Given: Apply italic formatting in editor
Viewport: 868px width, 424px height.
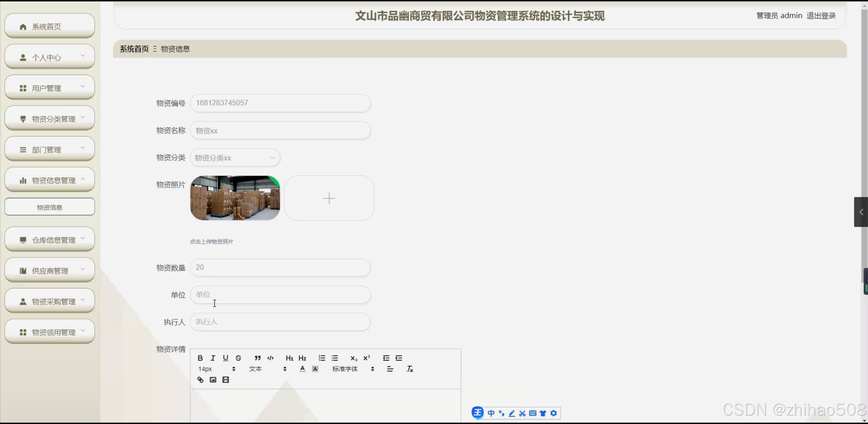Looking at the screenshot, I should tap(213, 358).
